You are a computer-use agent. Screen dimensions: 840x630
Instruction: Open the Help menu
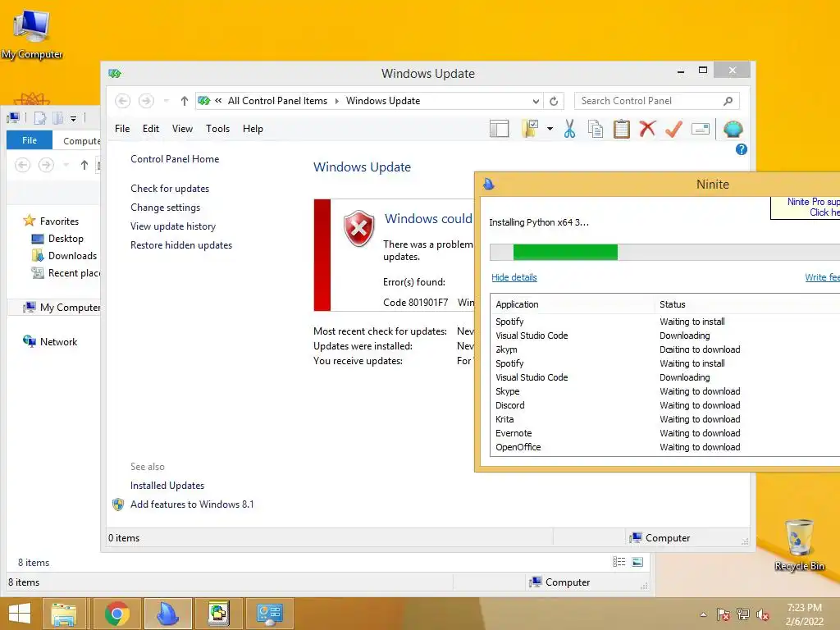tap(253, 129)
